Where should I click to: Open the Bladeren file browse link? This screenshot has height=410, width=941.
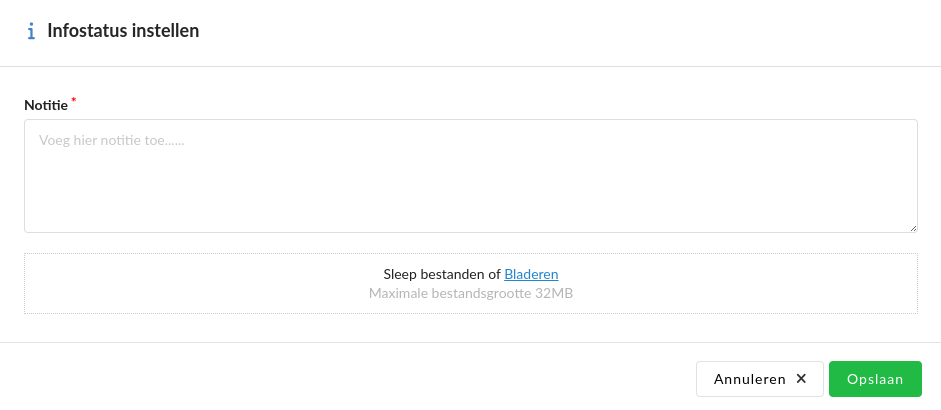(x=531, y=274)
